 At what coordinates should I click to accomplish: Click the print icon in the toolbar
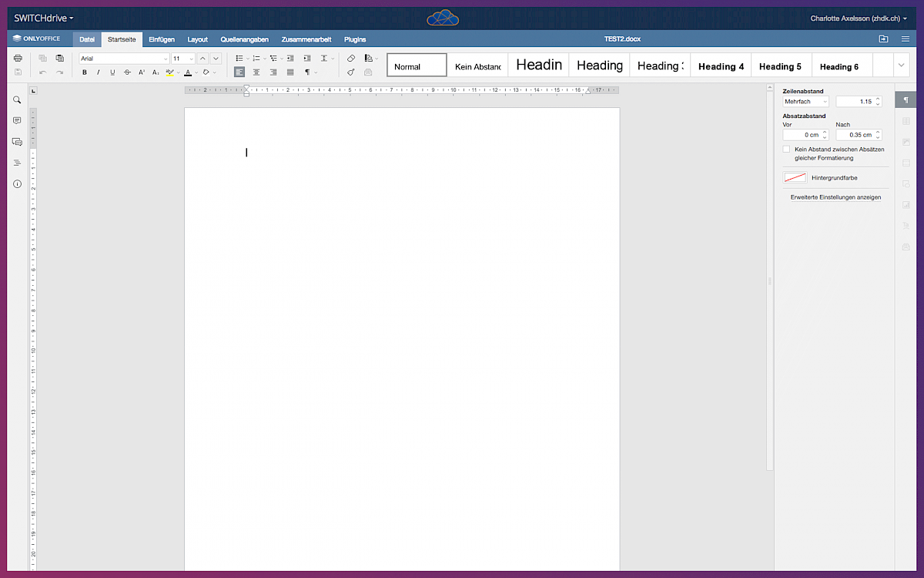click(18, 59)
